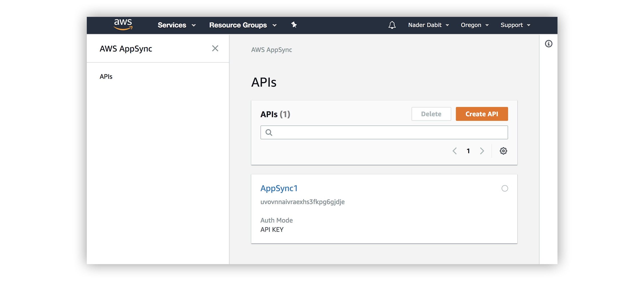
Task: Click the pin shortcut icon in navbar
Action: point(294,25)
